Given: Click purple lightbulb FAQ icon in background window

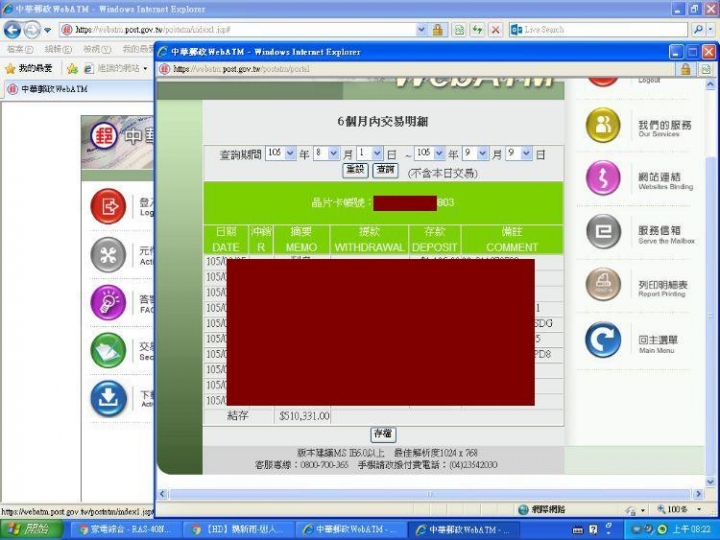Looking at the screenshot, I should (108, 302).
